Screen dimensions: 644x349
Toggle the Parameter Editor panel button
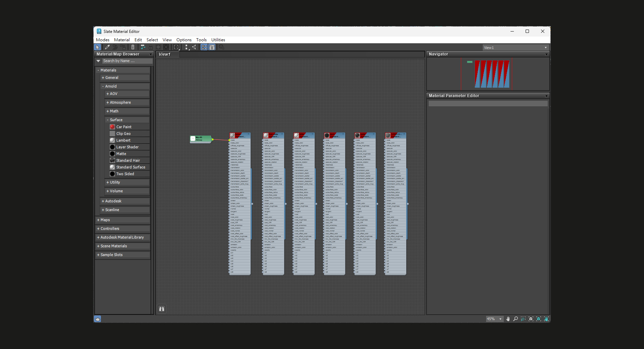tap(212, 47)
